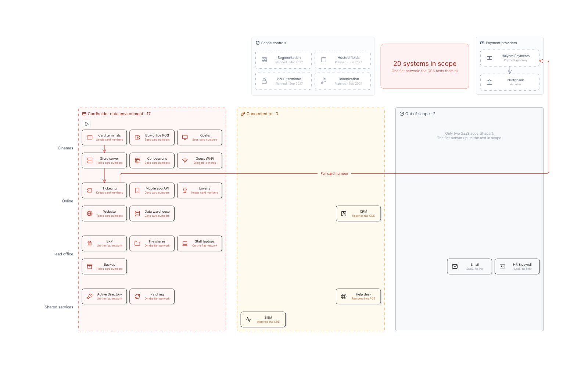Click the Connected to · 3 group title
This screenshot has width=588, height=368.
tap(262, 114)
